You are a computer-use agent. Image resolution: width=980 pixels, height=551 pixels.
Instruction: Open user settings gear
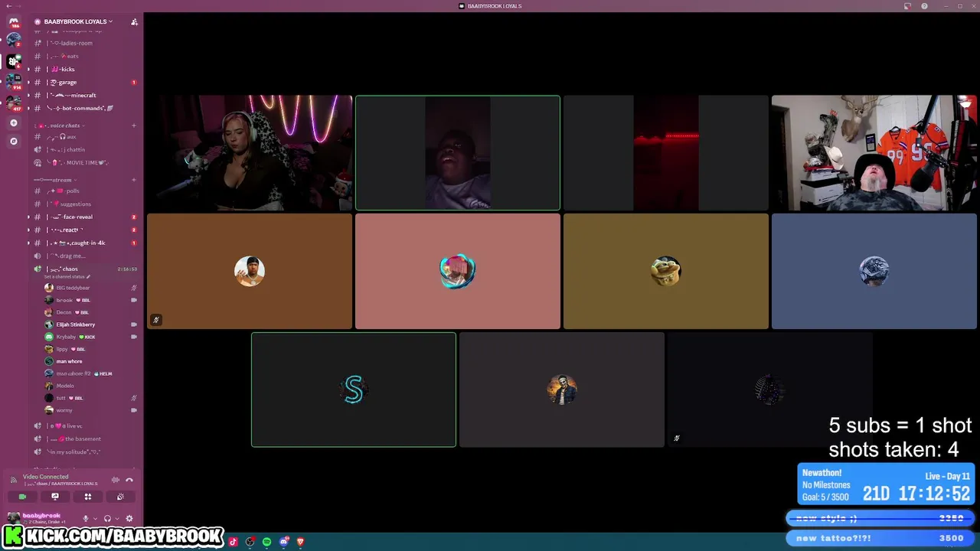click(129, 518)
